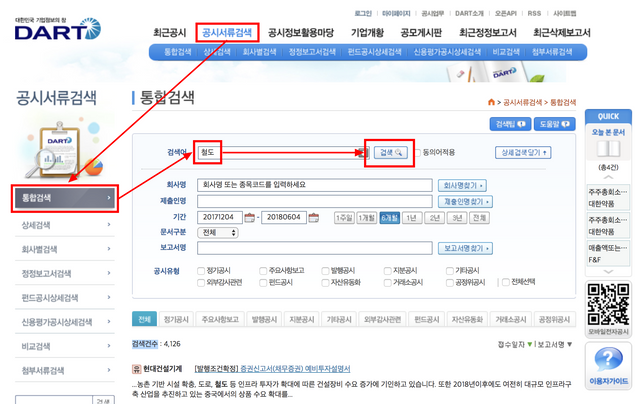This screenshot has width=640, height=404.
Task: Open the 최근삭제보고서 main menu
Action: [562, 33]
